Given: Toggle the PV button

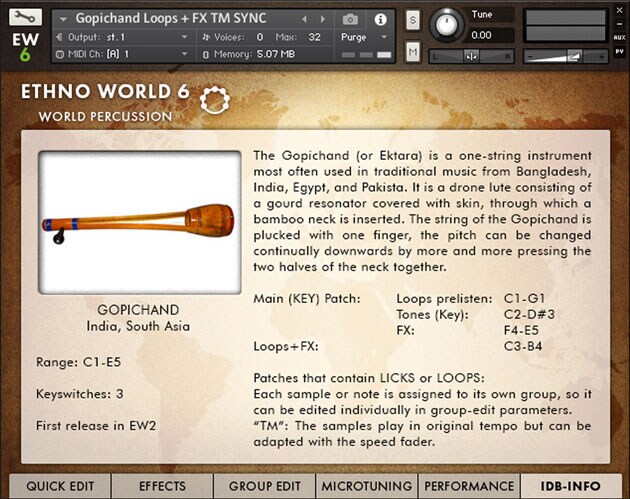Looking at the screenshot, I should [x=620, y=51].
